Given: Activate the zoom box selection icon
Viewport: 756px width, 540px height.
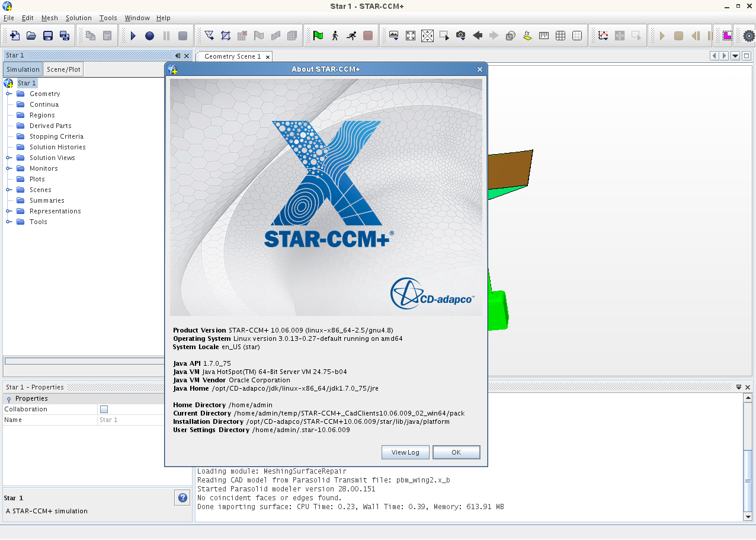Looking at the screenshot, I should pyautogui.click(x=444, y=36).
